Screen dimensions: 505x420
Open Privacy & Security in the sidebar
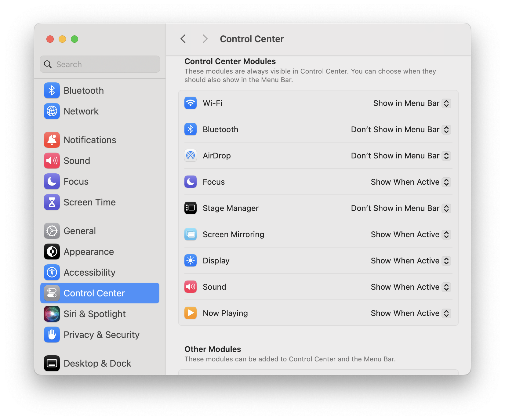point(100,335)
